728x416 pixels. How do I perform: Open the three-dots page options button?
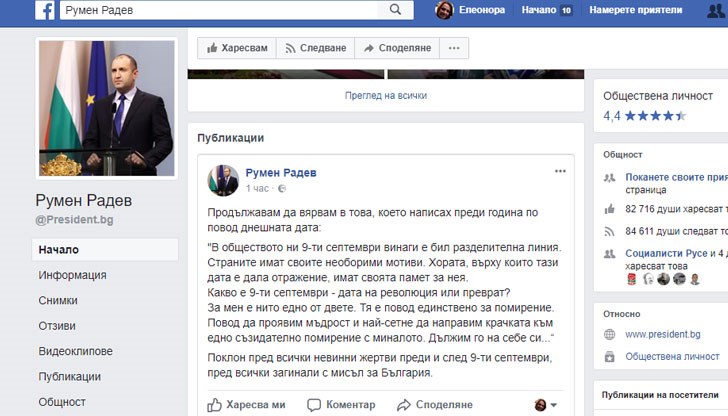pyautogui.click(x=454, y=48)
